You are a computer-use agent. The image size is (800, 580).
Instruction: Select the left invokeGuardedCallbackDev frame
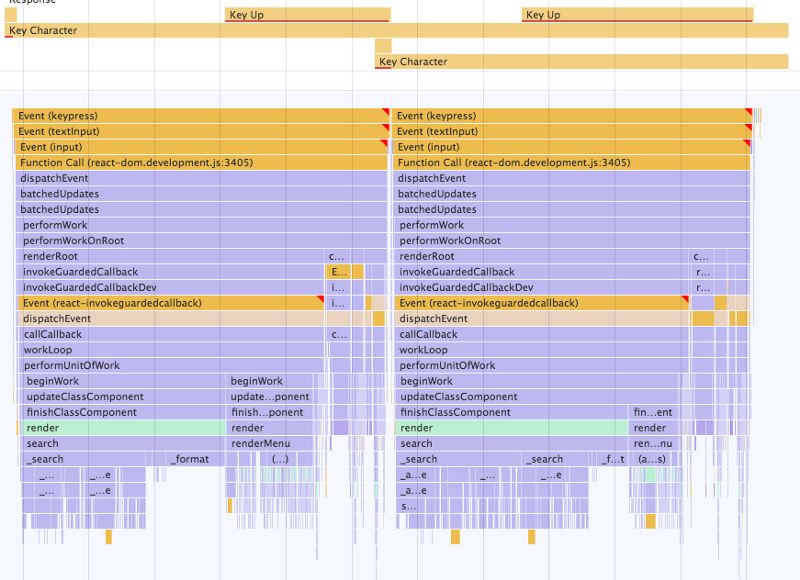click(x=170, y=287)
